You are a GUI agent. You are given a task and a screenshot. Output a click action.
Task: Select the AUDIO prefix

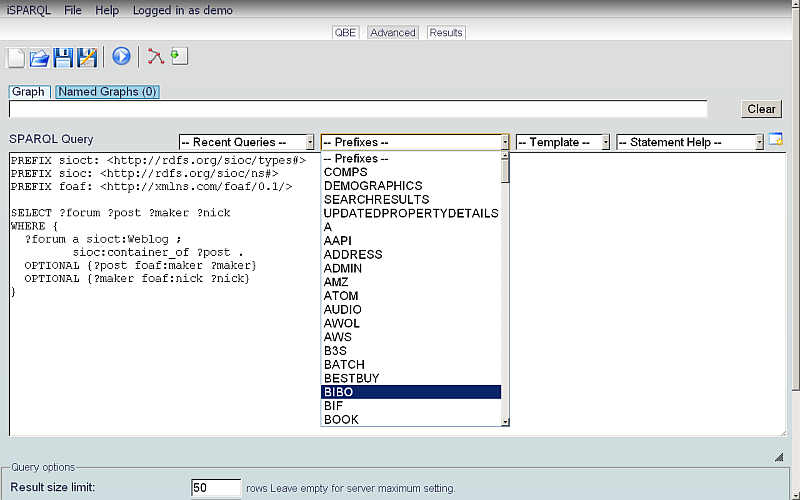(411, 310)
